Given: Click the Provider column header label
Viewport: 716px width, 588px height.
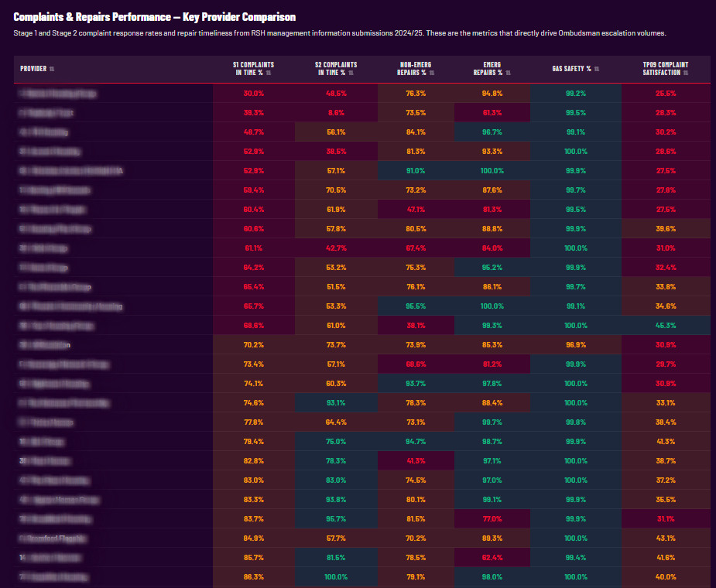Looking at the screenshot, I should click(x=33, y=69).
